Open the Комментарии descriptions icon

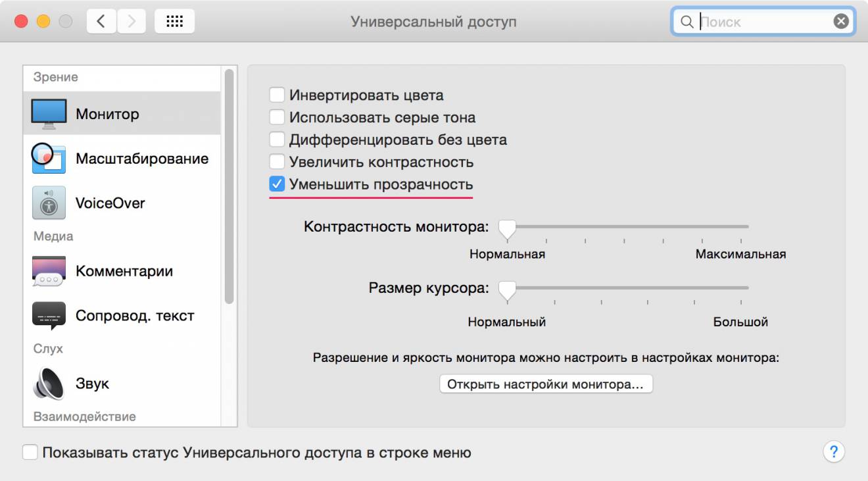point(49,271)
